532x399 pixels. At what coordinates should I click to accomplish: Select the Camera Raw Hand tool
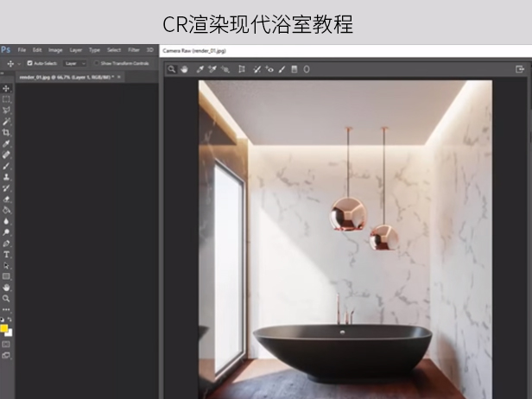184,69
